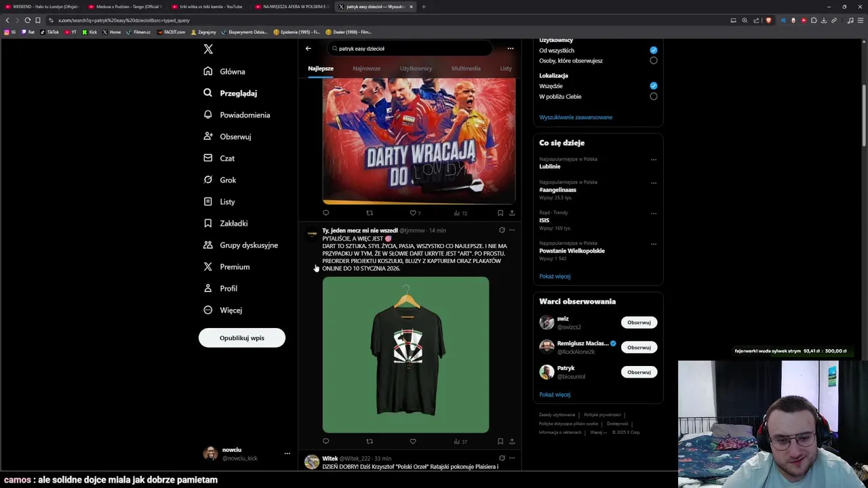This screenshot has width=868, height=488.
Task: Bookmark the t-shirt post
Action: [x=500, y=441]
